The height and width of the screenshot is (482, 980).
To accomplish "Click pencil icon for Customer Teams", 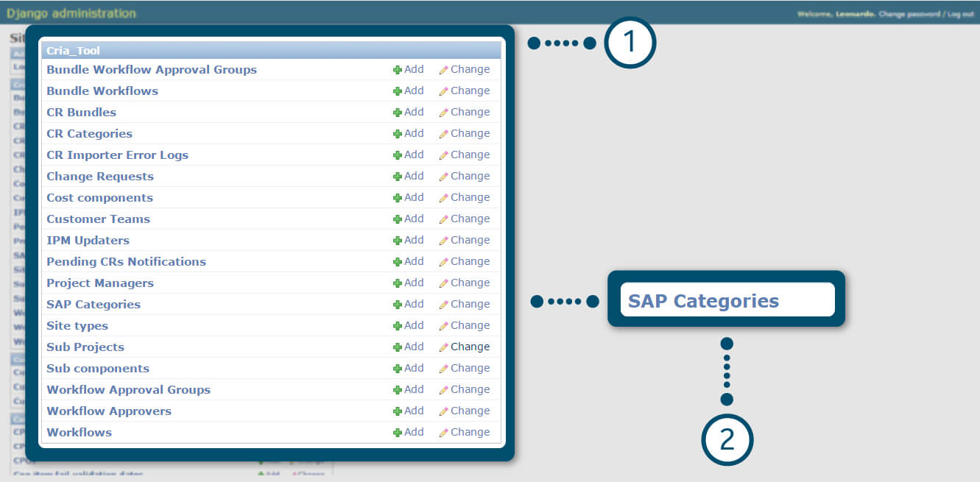I will [443, 219].
